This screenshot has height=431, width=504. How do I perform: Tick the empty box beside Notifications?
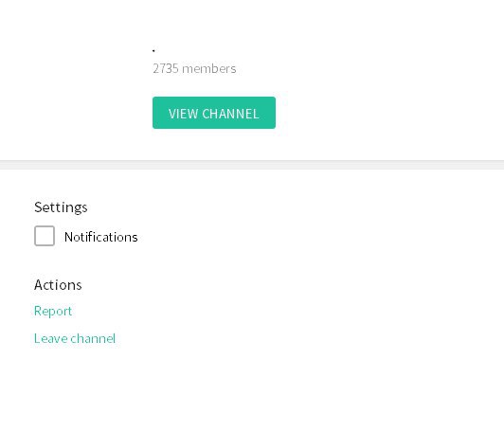[45, 236]
